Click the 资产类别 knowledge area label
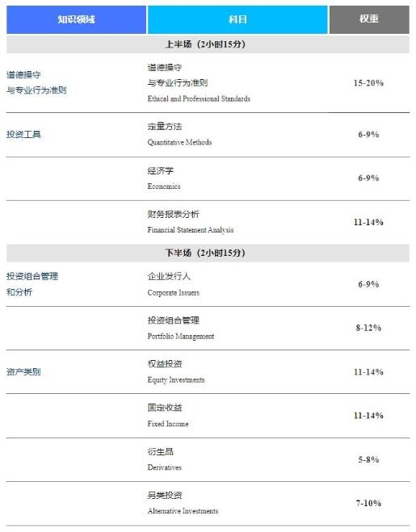416x532 pixels. click(23, 372)
